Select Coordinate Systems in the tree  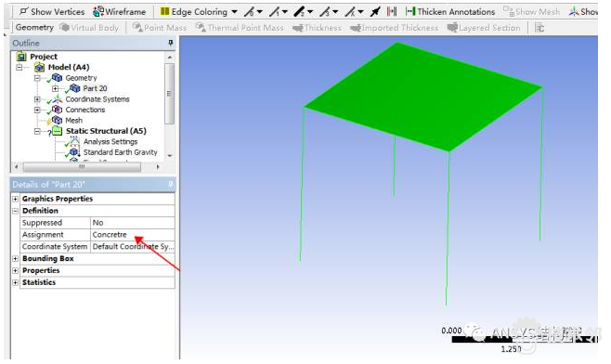click(x=97, y=99)
